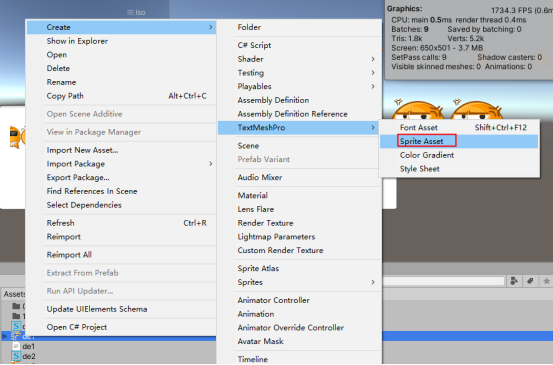Create an Animator Override Controller
This screenshot has height=365, width=553.
(299, 328)
